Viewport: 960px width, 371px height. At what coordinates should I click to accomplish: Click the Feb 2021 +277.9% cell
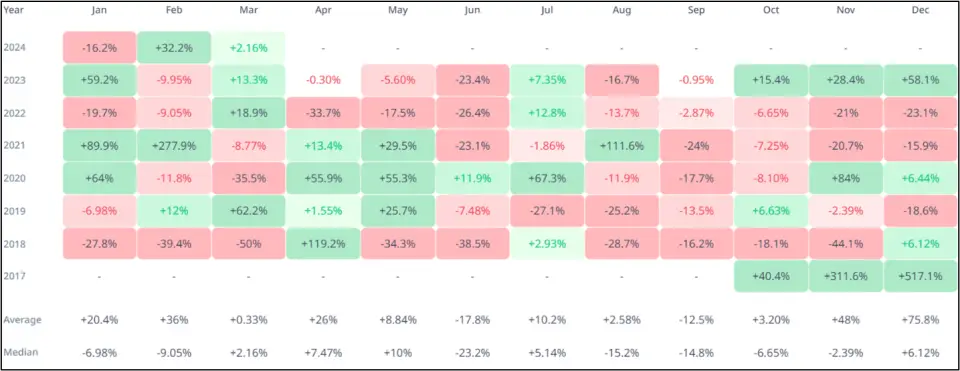click(174, 145)
